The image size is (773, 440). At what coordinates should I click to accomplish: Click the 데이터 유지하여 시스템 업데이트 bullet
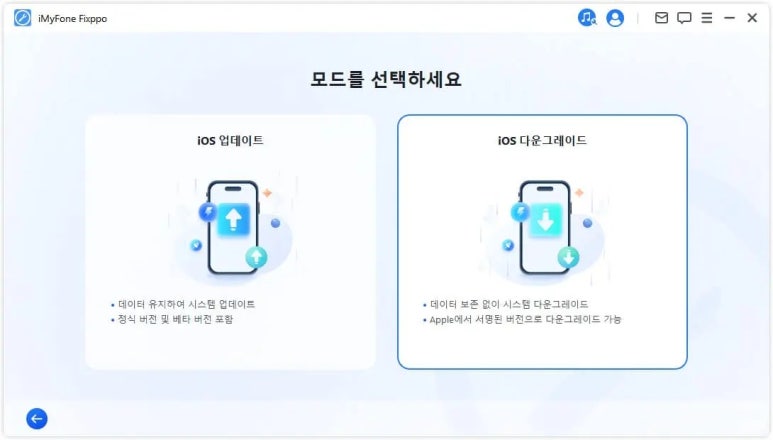(x=183, y=304)
